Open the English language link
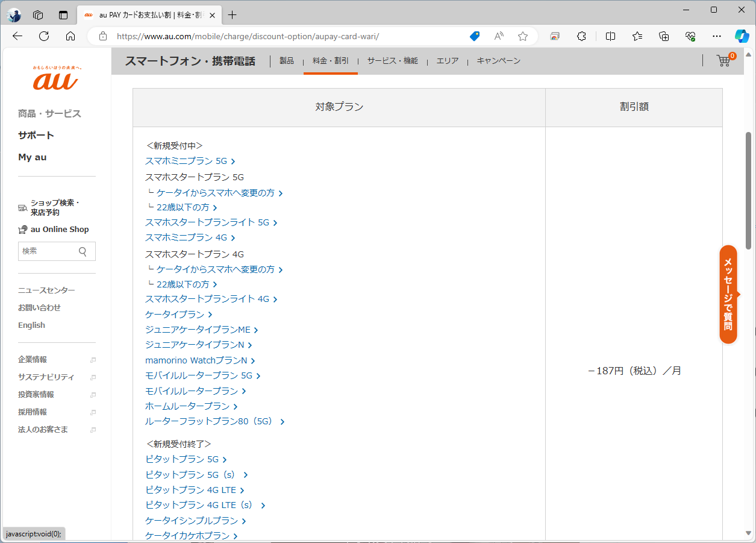The height and width of the screenshot is (543, 756). [31, 325]
